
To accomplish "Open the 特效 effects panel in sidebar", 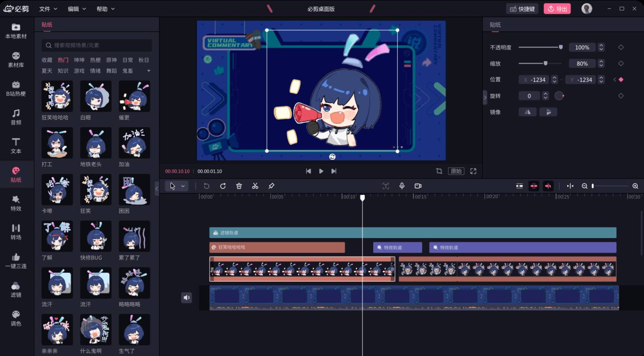I will (x=16, y=203).
